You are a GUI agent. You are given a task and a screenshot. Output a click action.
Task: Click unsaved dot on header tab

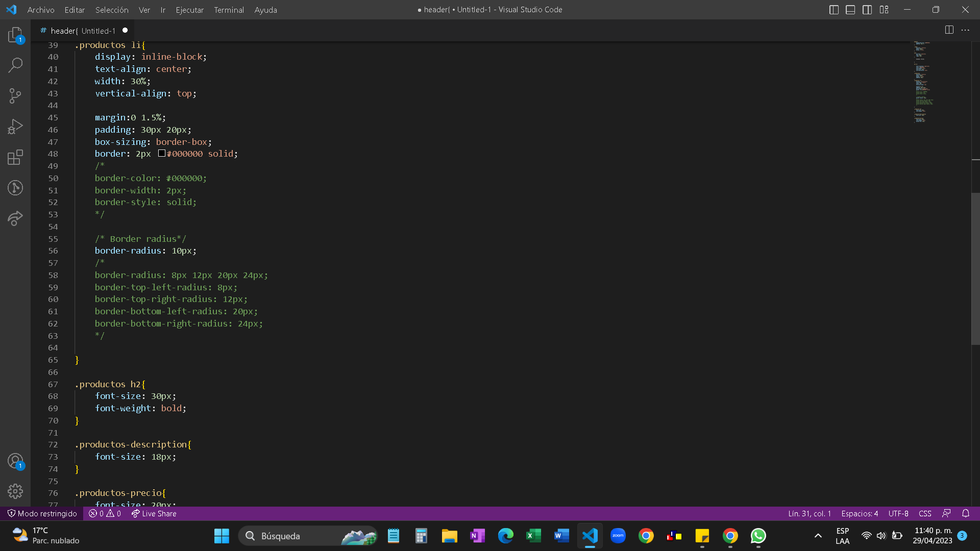click(x=125, y=31)
